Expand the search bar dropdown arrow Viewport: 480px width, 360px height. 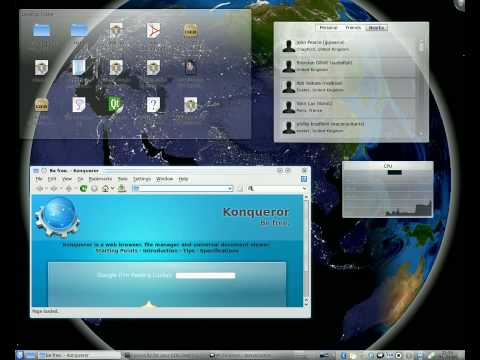(304, 189)
